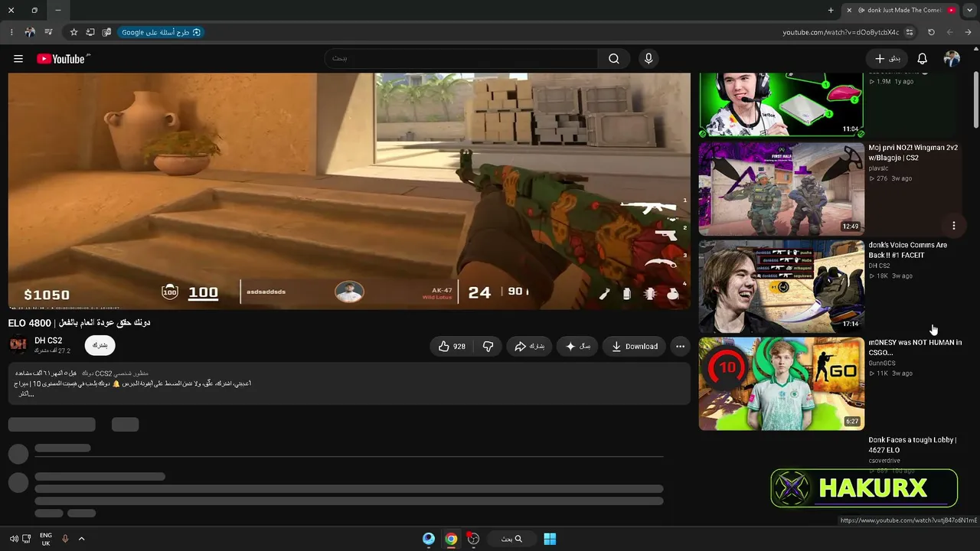Open Google Chrome from the taskbar
980x551 pixels.
tap(451, 539)
